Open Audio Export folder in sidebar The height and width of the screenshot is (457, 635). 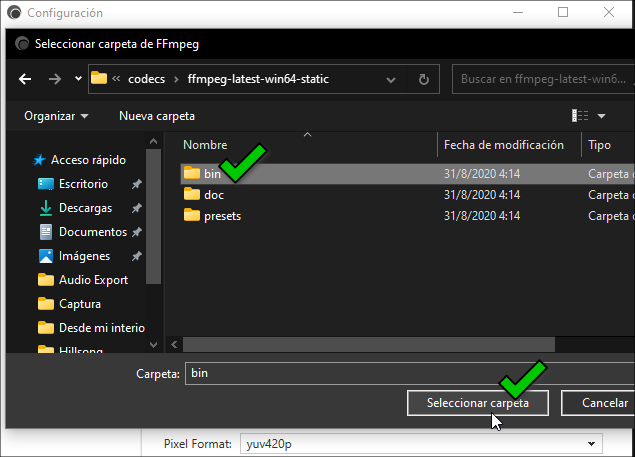click(93, 280)
